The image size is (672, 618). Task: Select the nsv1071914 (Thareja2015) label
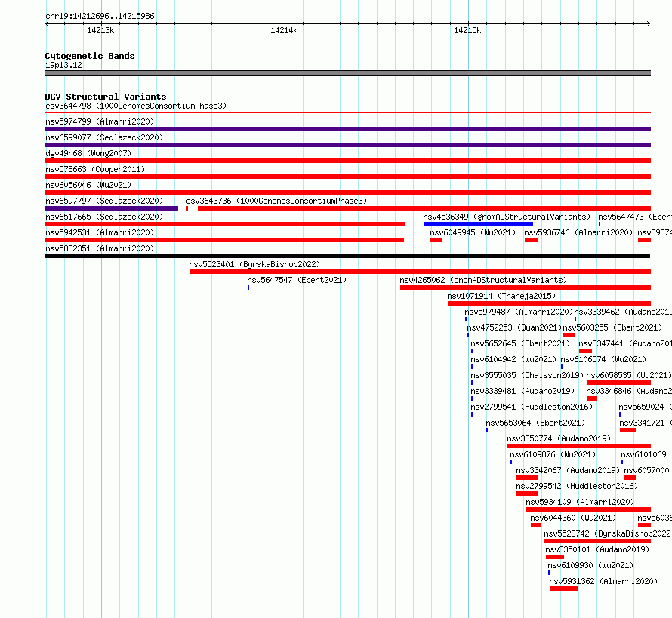click(501, 296)
